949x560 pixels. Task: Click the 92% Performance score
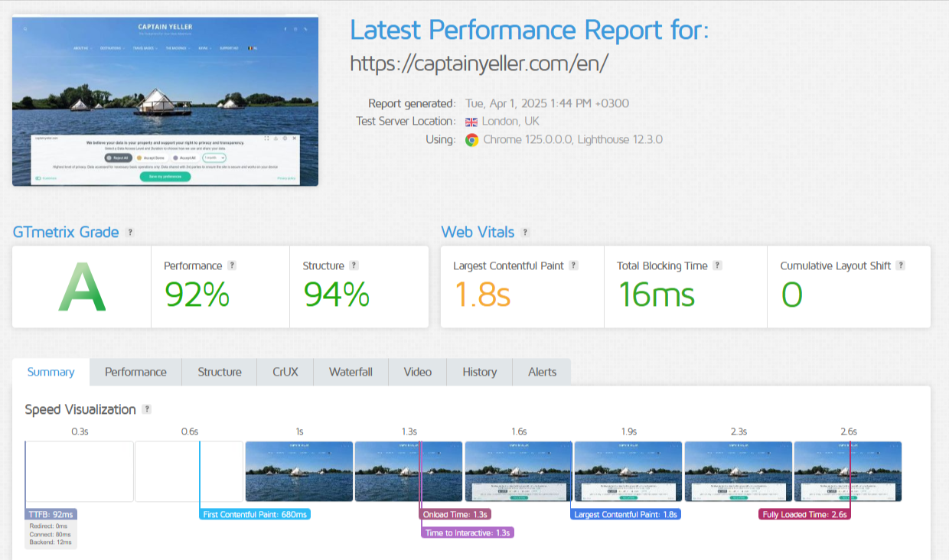(x=197, y=295)
